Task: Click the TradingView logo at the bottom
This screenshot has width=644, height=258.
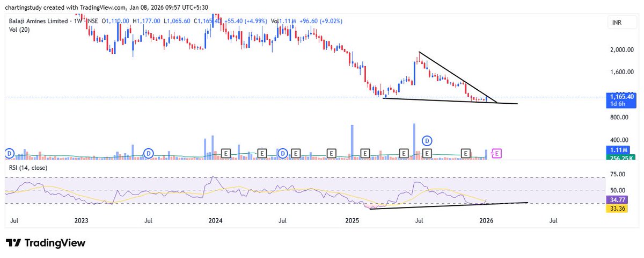Action: (x=45, y=243)
